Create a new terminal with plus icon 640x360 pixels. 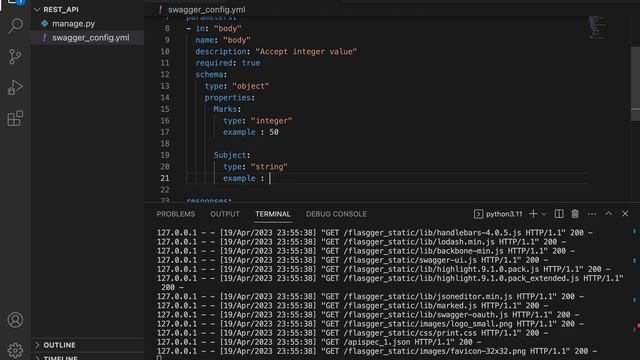click(x=533, y=214)
